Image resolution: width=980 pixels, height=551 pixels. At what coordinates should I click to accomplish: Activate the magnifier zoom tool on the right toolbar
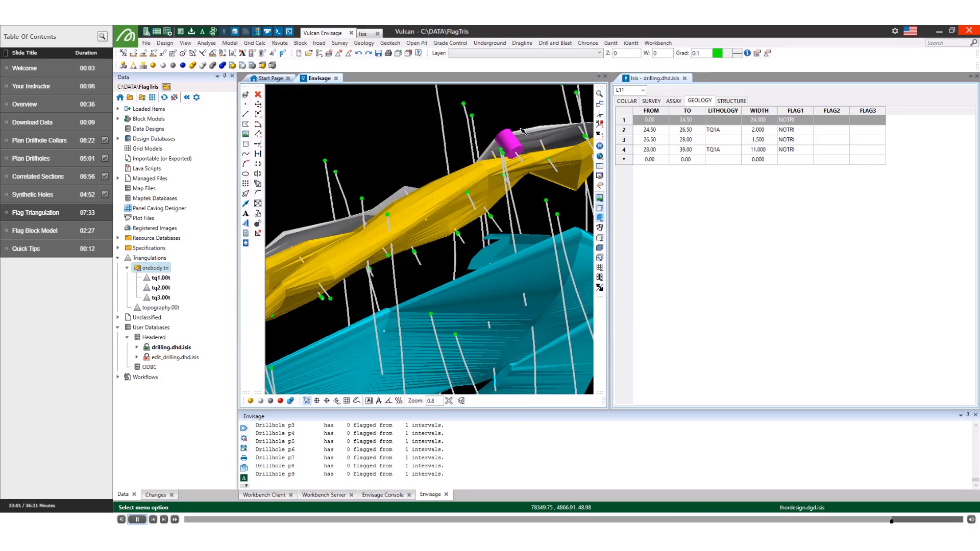(x=600, y=94)
